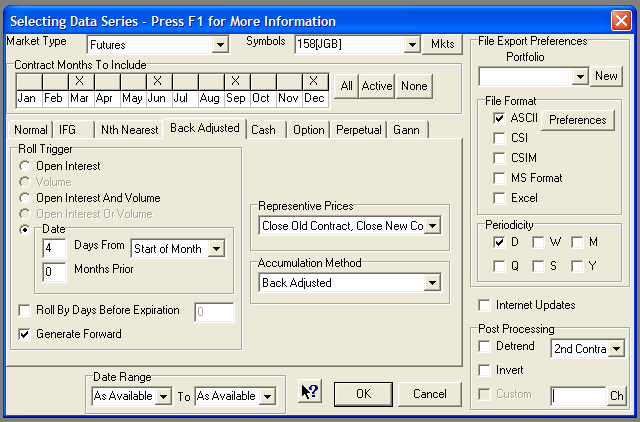The image size is (640, 422).
Task: Switch to the Normal tab
Action: (30, 130)
